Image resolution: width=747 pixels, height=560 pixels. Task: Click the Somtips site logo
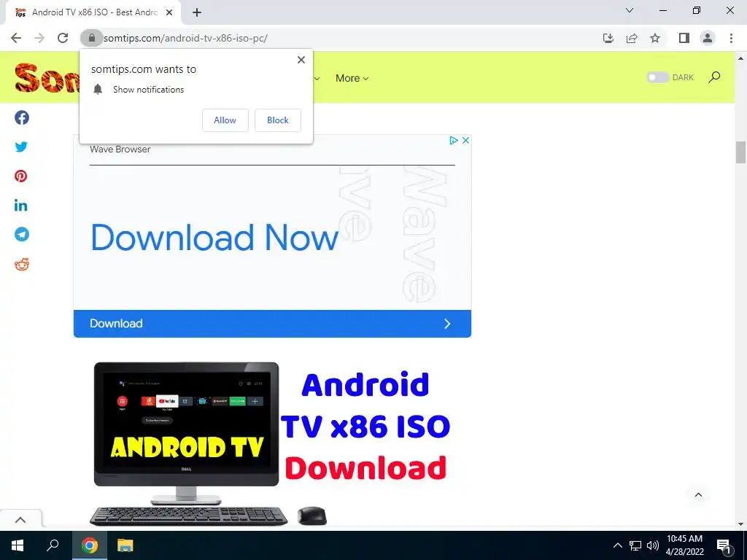(x=46, y=77)
